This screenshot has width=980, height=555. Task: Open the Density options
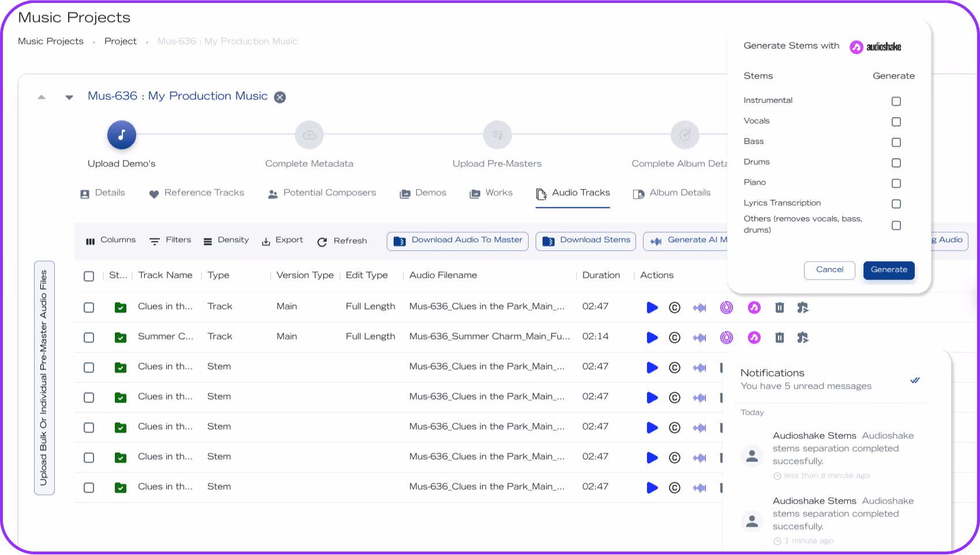click(226, 240)
